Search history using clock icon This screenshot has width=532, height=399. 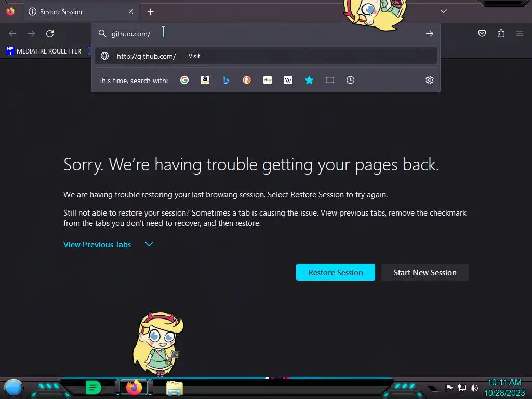click(x=351, y=80)
